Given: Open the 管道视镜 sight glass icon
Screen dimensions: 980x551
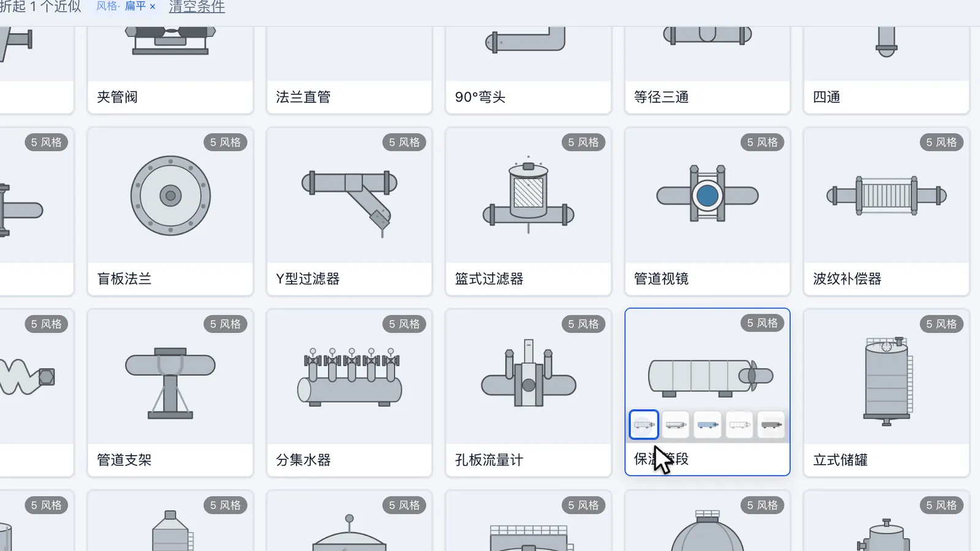Looking at the screenshot, I should point(707,194).
